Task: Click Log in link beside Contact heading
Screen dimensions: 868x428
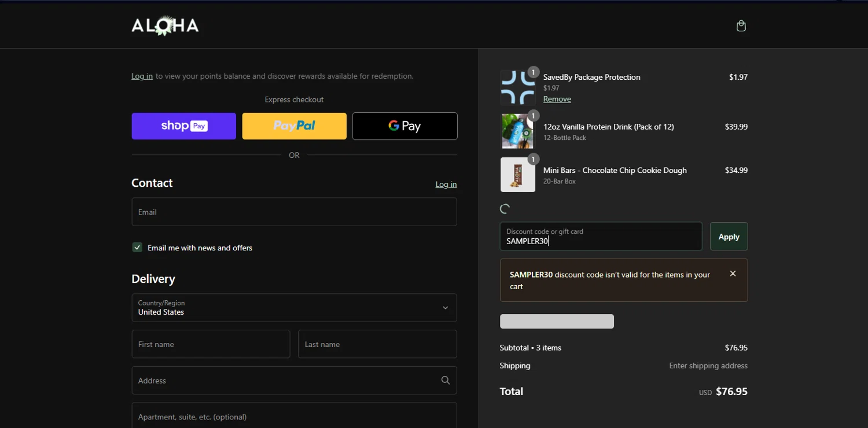Action: 446,185
